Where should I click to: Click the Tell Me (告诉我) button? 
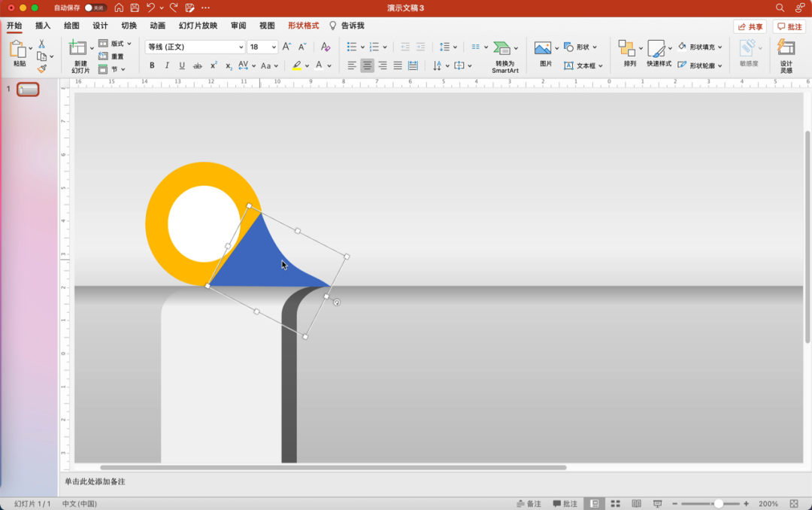[347, 26]
